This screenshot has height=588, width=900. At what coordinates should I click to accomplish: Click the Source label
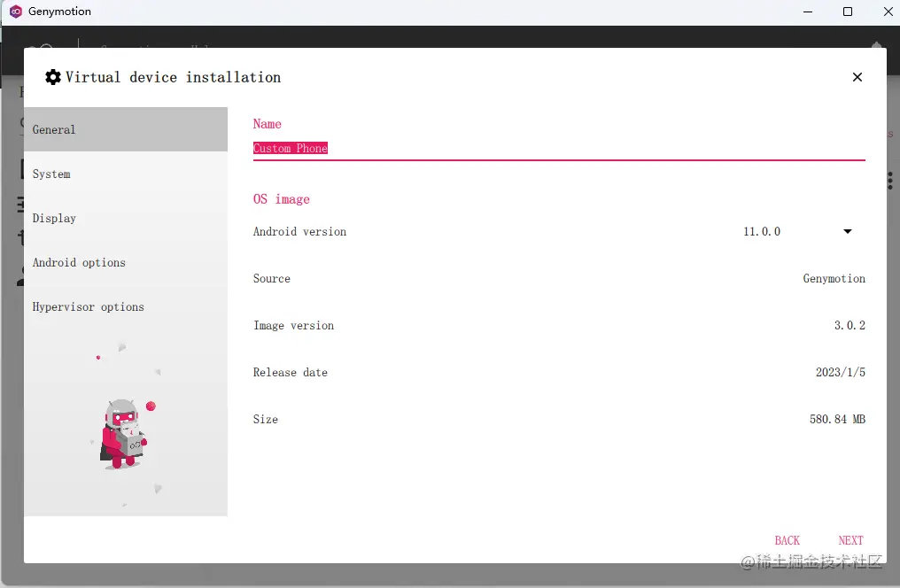coord(271,278)
